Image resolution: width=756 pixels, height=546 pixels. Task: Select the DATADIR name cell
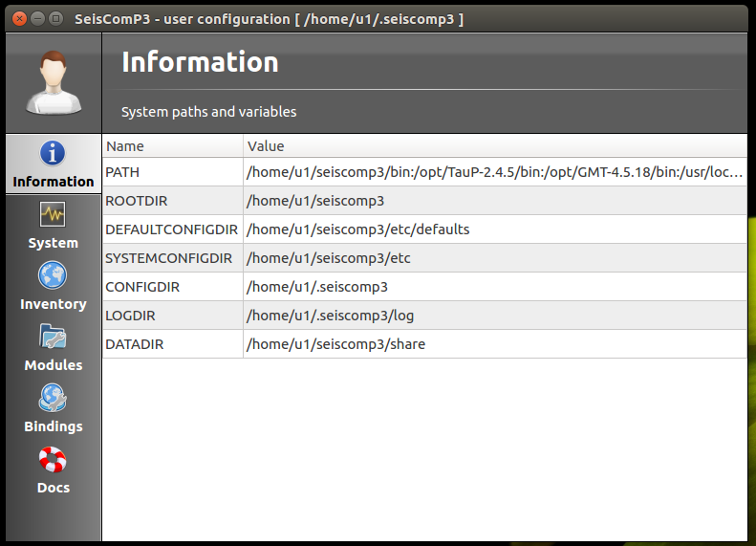pyautogui.click(x=173, y=344)
